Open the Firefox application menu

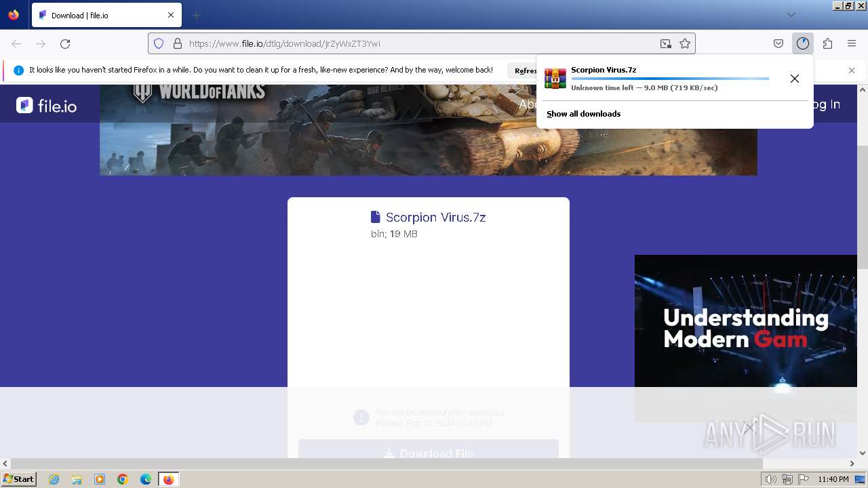[x=852, y=43]
